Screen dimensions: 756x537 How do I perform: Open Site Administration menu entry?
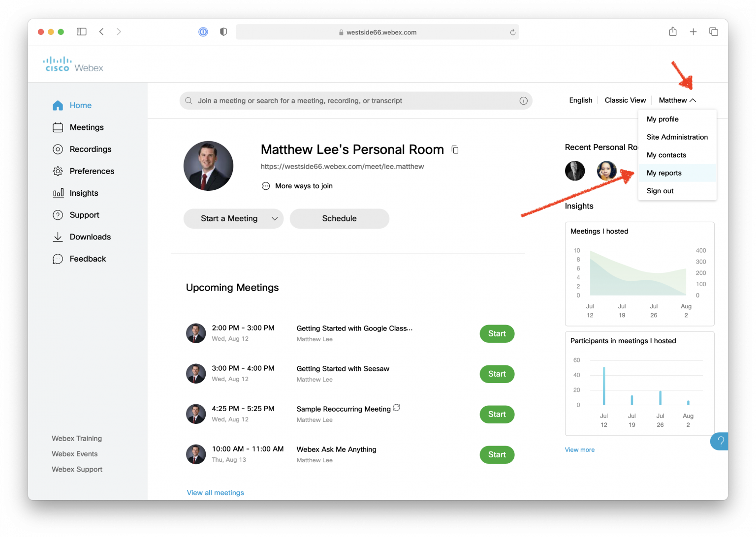coord(677,137)
